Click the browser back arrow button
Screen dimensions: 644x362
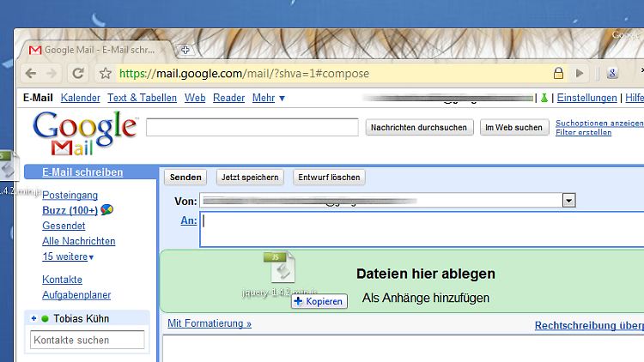31,74
